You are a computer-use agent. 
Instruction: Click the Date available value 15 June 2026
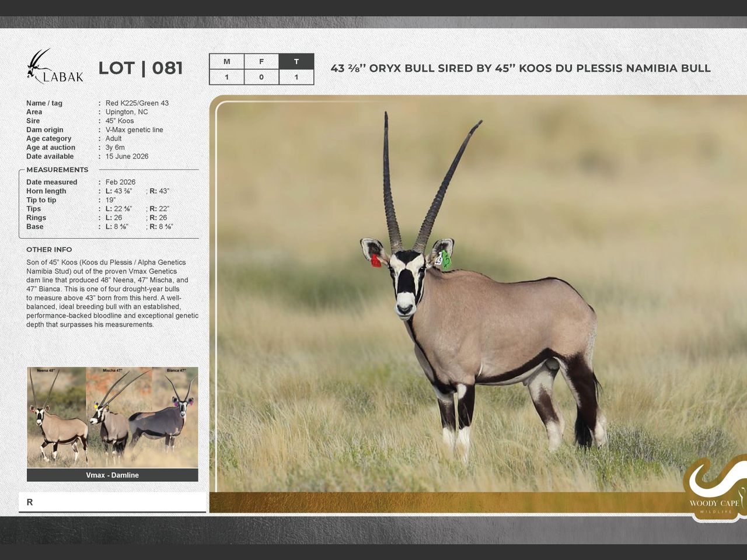point(127,156)
